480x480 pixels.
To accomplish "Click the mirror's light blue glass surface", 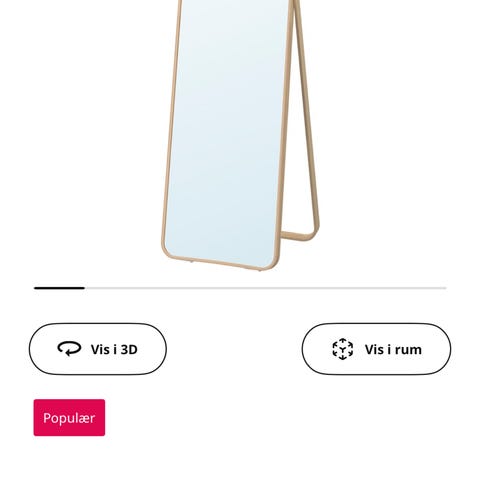I will (x=227, y=133).
